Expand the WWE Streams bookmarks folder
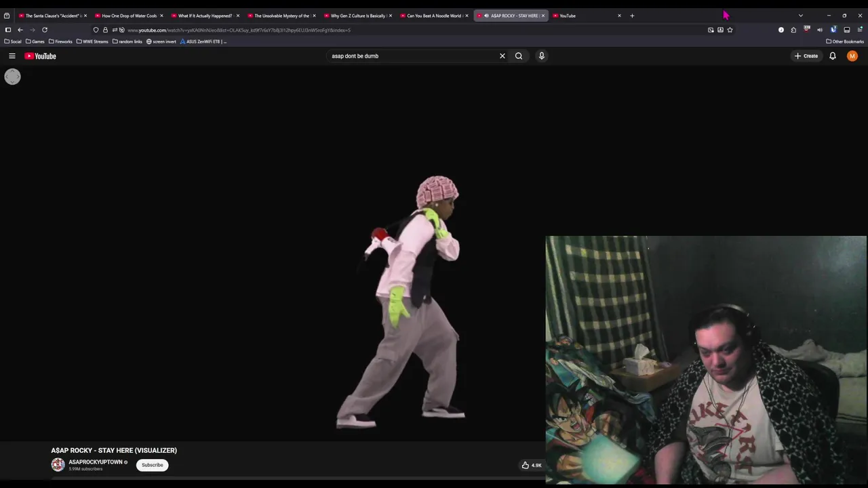 tap(92, 41)
